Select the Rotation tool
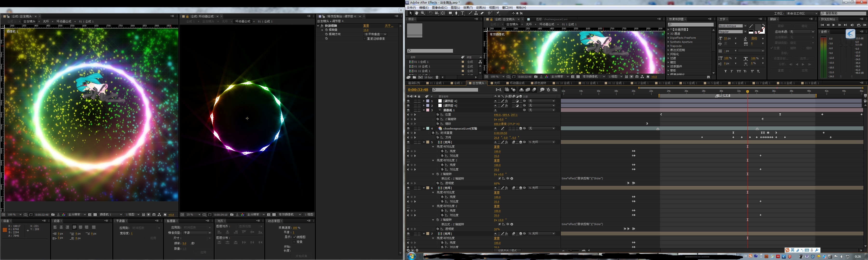The width and height of the screenshot is (868, 260). click(x=431, y=13)
